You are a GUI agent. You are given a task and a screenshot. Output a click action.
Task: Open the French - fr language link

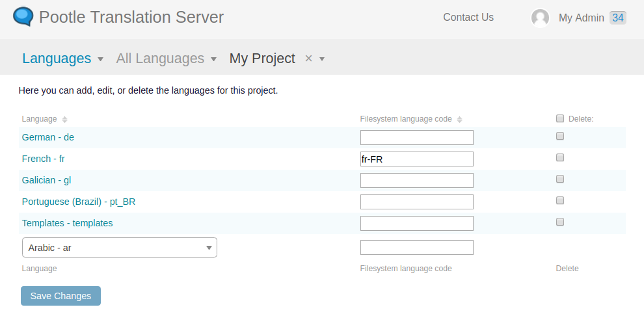click(43, 159)
